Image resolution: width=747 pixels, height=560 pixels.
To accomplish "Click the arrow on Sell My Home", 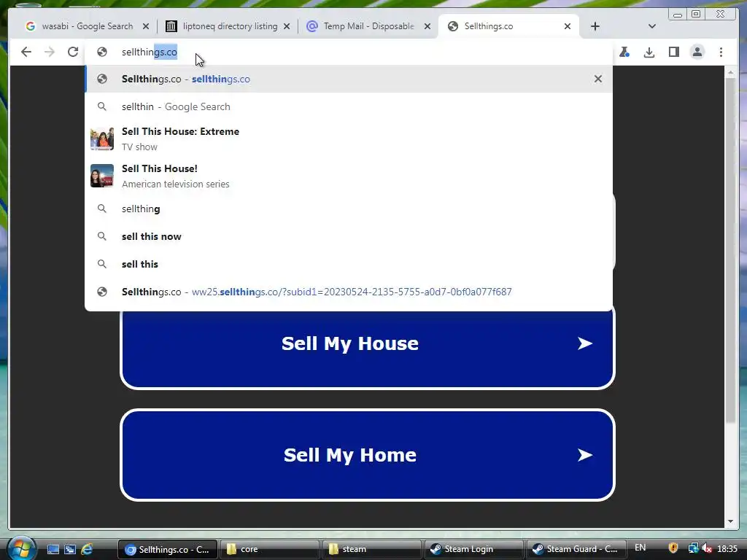I will pyautogui.click(x=584, y=455).
